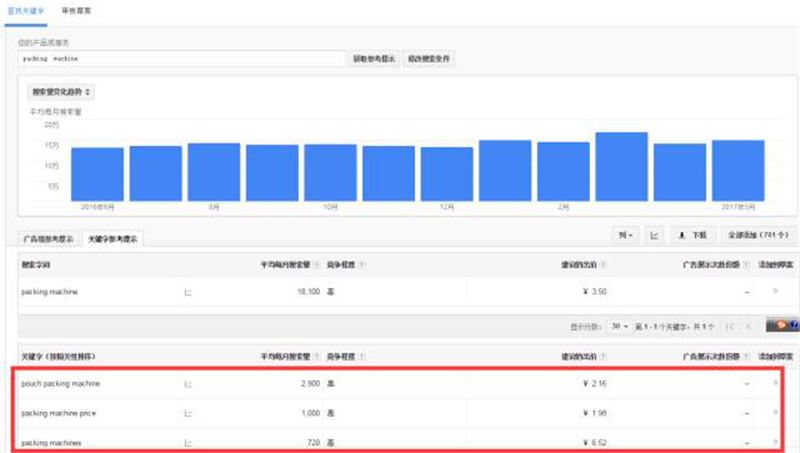Click the product search field containing packing machine
The width and height of the screenshot is (800, 453).
coord(181,59)
